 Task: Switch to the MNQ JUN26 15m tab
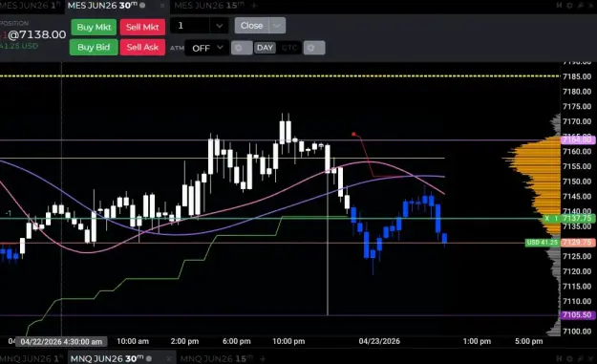[217, 358]
